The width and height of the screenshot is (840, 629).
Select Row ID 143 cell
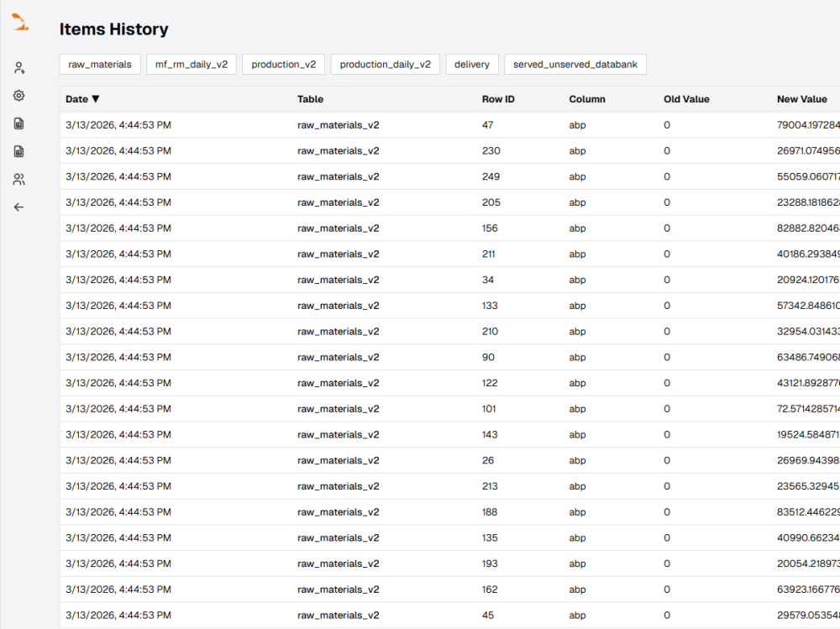coord(490,434)
